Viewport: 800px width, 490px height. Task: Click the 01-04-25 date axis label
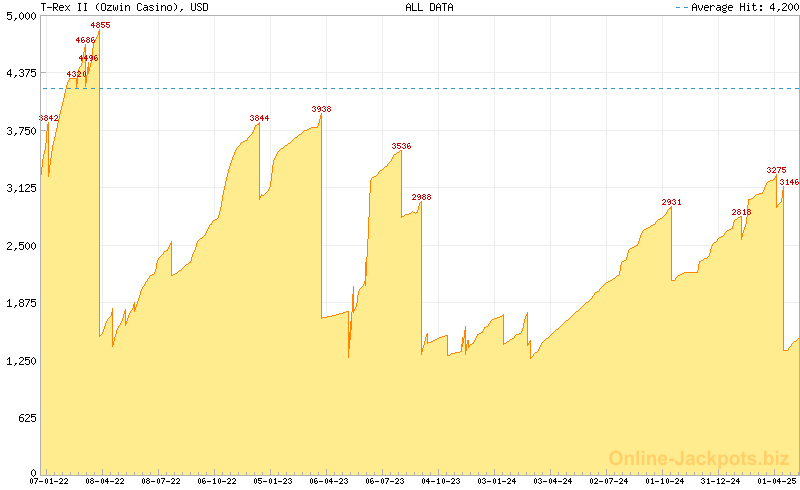777,481
